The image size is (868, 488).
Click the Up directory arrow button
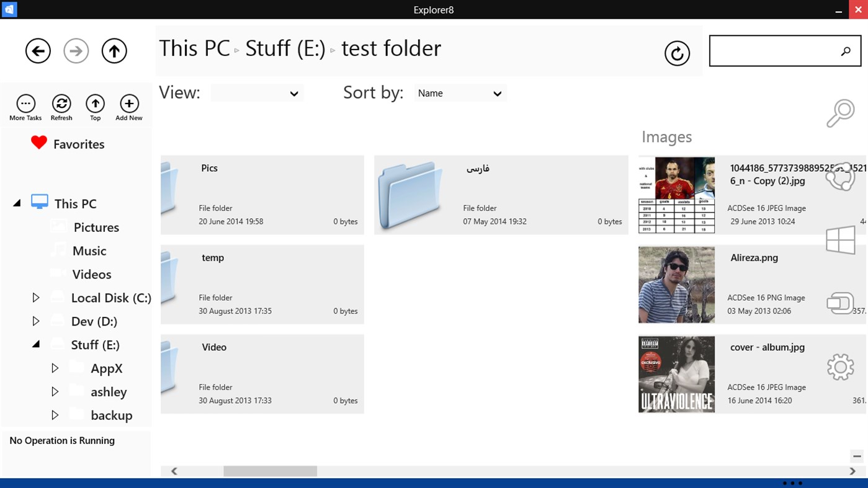(114, 51)
